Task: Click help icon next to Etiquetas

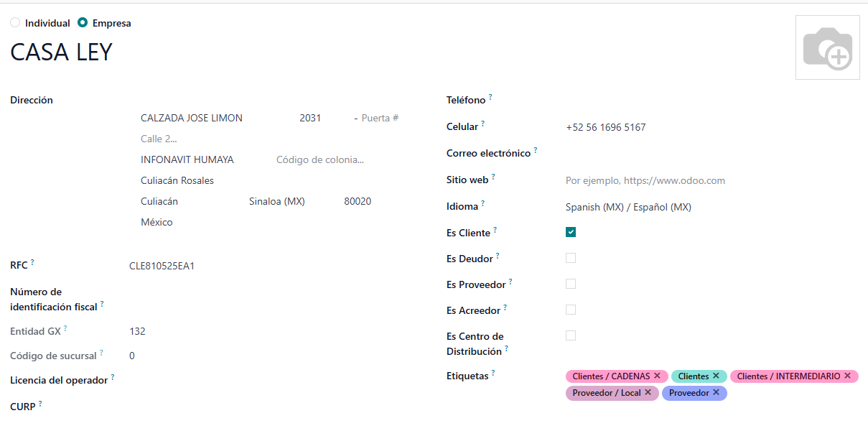Action: pyautogui.click(x=493, y=373)
